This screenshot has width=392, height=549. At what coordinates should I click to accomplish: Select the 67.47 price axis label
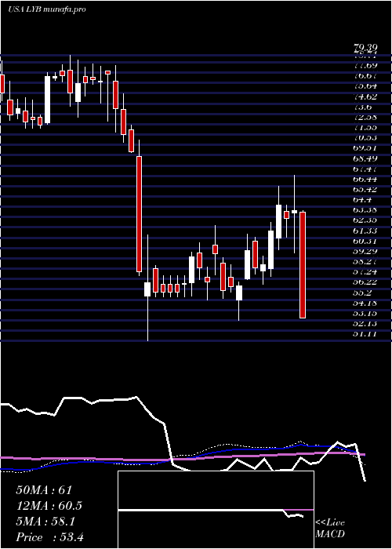point(365,169)
